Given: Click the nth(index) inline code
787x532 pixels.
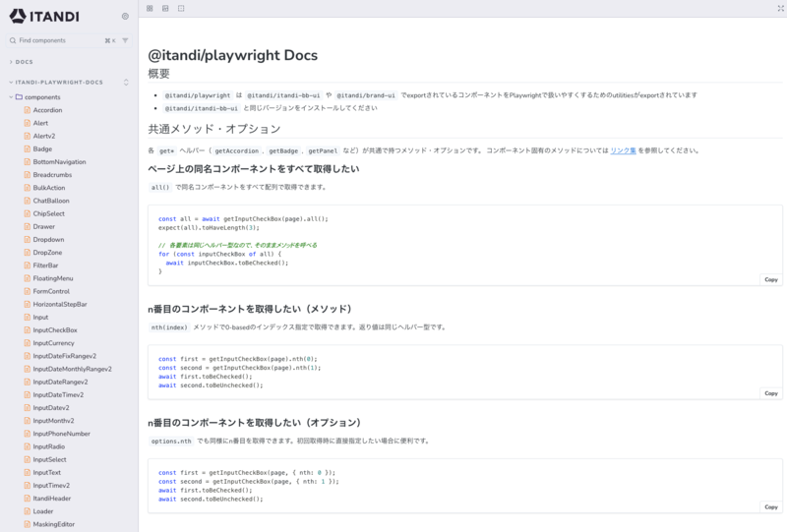Looking at the screenshot, I should point(169,327).
